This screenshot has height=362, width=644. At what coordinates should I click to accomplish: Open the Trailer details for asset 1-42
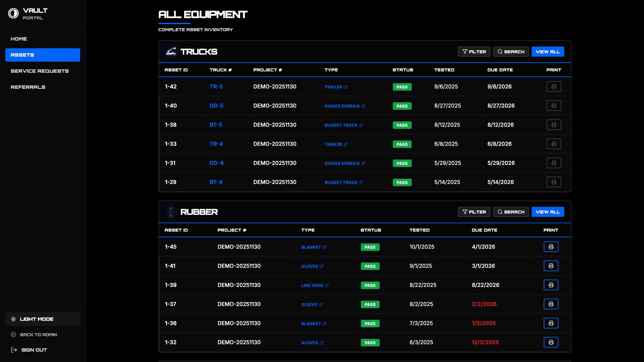[336, 87]
